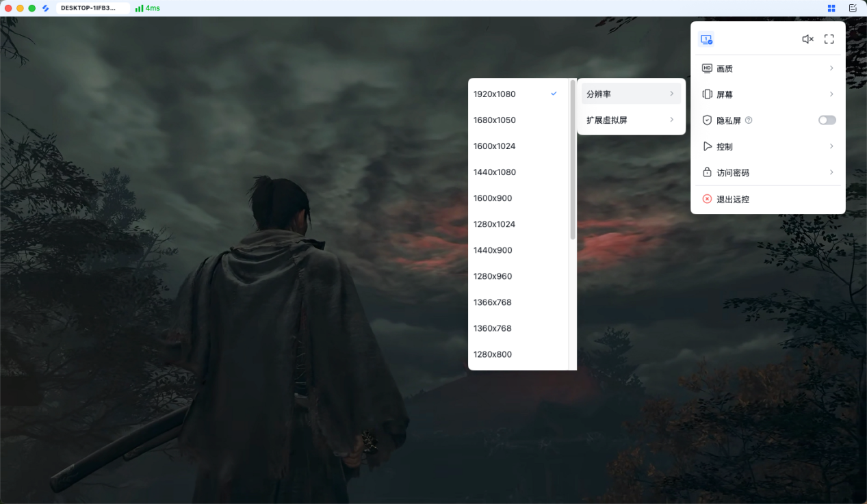Select the DESKTOP-1IFB3 device tab
The image size is (867, 504).
[x=93, y=8]
